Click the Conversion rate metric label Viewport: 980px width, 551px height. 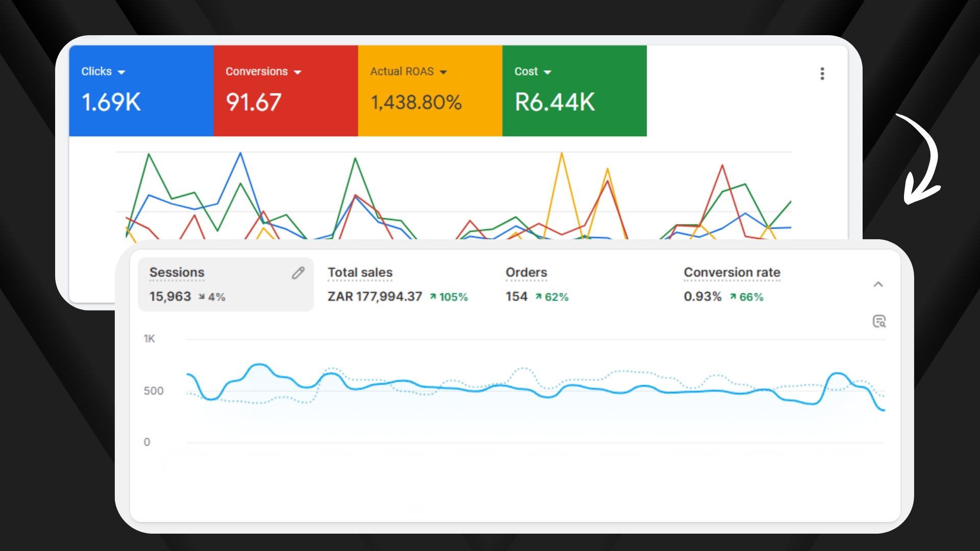732,272
